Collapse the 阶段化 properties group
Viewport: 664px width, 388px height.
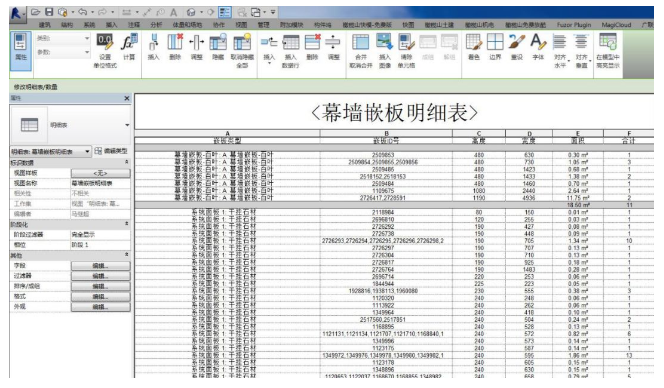point(126,224)
